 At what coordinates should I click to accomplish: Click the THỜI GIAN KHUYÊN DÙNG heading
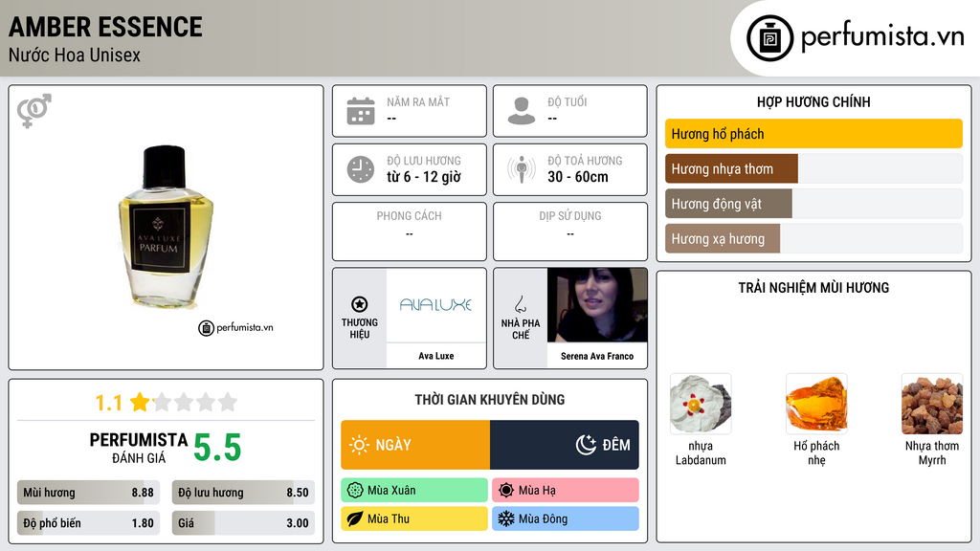(490, 399)
